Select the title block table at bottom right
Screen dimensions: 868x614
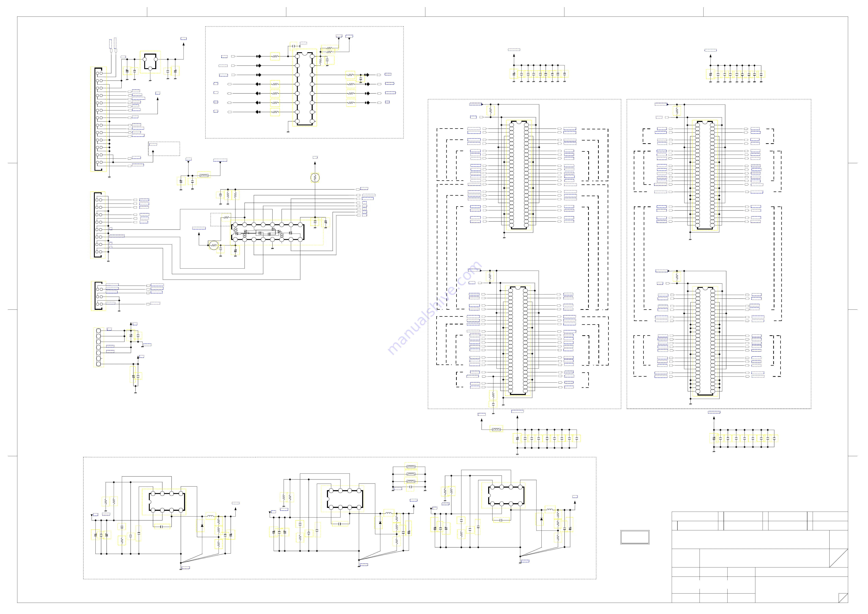[759, 557]
